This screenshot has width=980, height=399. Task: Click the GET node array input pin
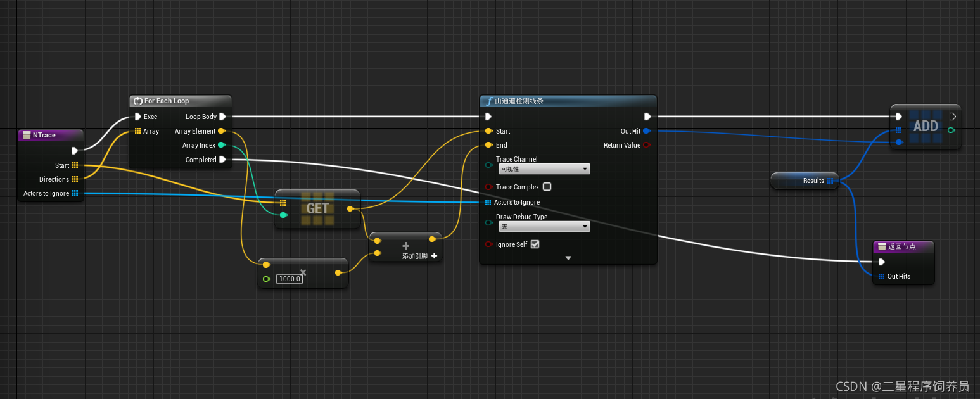pos(283,203)
